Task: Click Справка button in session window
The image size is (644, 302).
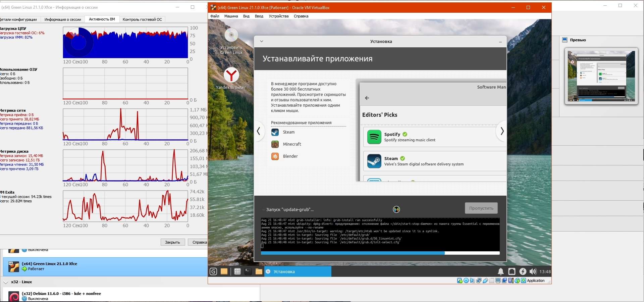Action: coord(198,242)
